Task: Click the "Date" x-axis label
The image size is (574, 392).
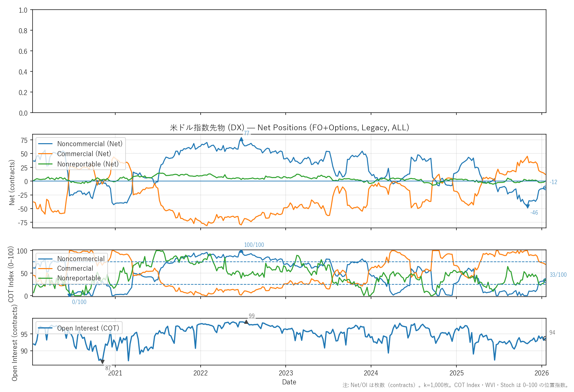Action: click(x=289, y=382)
